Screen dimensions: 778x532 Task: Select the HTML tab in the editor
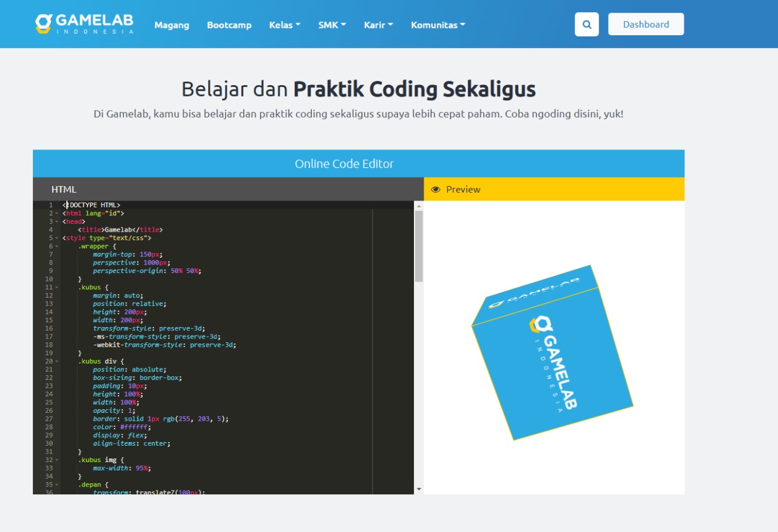[x=63, y=189]
